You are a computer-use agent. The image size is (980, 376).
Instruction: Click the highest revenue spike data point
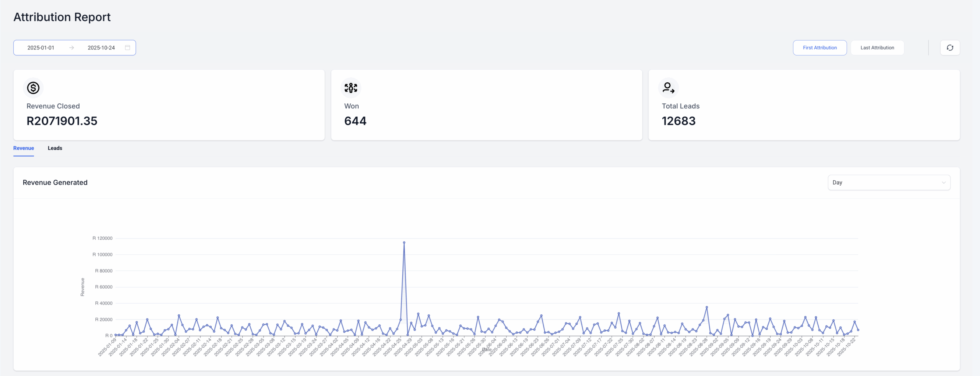[x=404, y=242]
